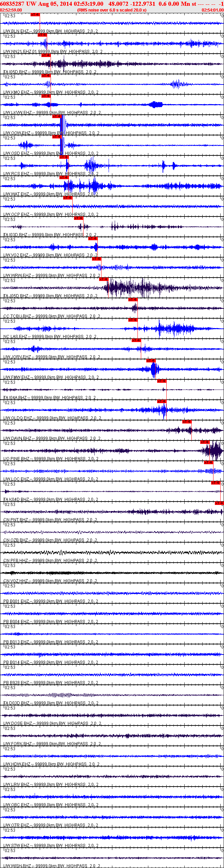This screenshot has height=868, width=224.
Task: Click the UW VG2 EHZ station label
Action: (51, 255)
